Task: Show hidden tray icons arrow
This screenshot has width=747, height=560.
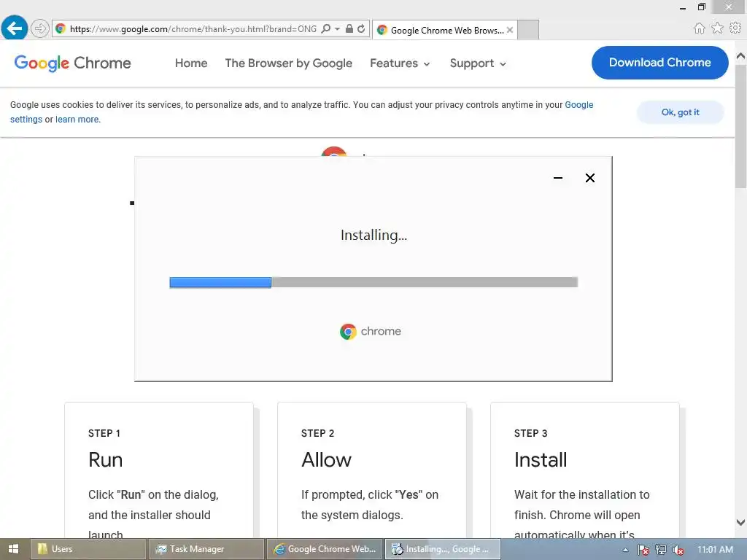Action: tap(625, 550)
